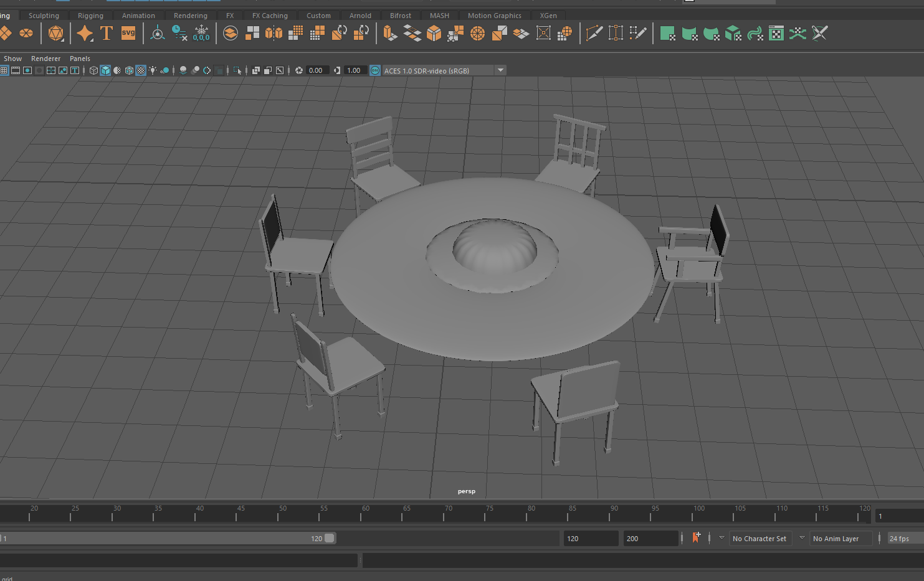The width and height of the screenshot is (924, 581).
Task: Expand the ACES 1.0 SDR-video dropdown
Action: 500,70
